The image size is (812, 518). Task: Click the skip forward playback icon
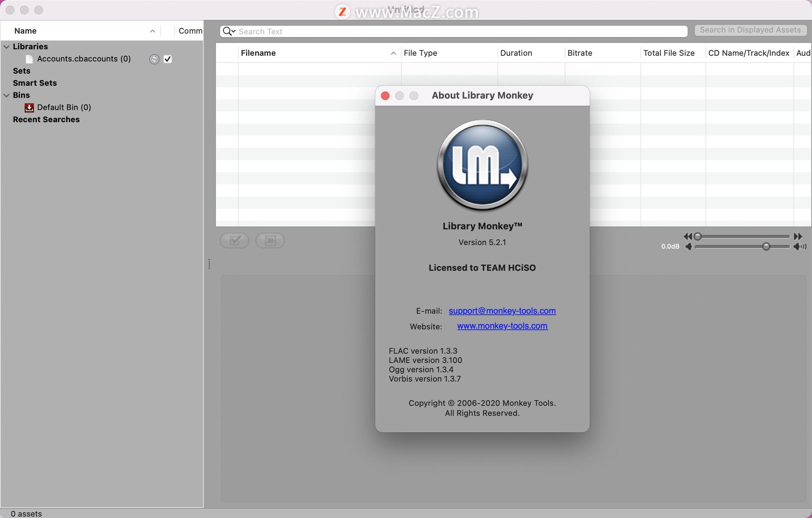(x=800, y=236)
